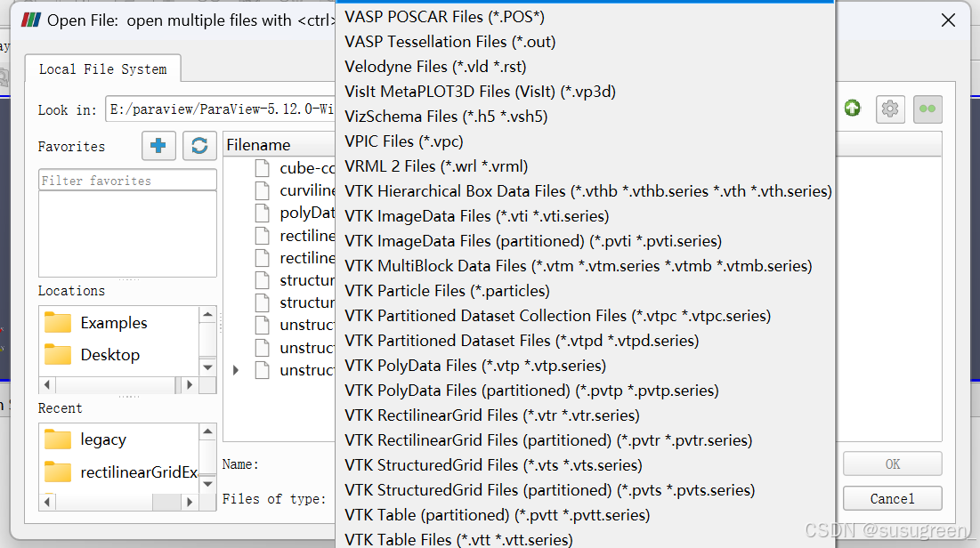Click the Filter favorites input field

pyautogui.click(x=127, y=180)
